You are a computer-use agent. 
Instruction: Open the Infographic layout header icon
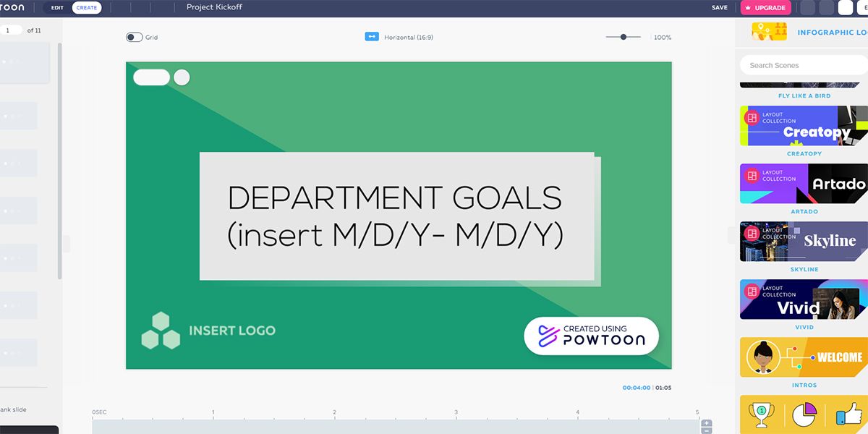(x=769, y=32)
